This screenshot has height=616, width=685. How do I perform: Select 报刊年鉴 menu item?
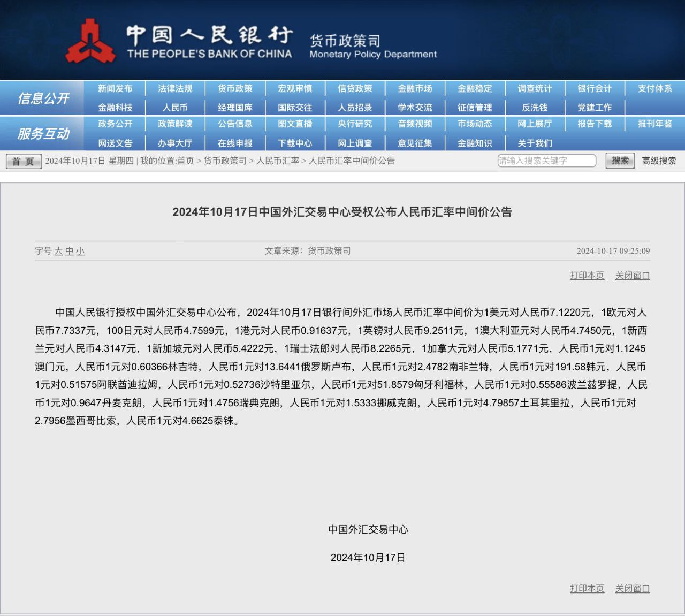coord(654,124)
